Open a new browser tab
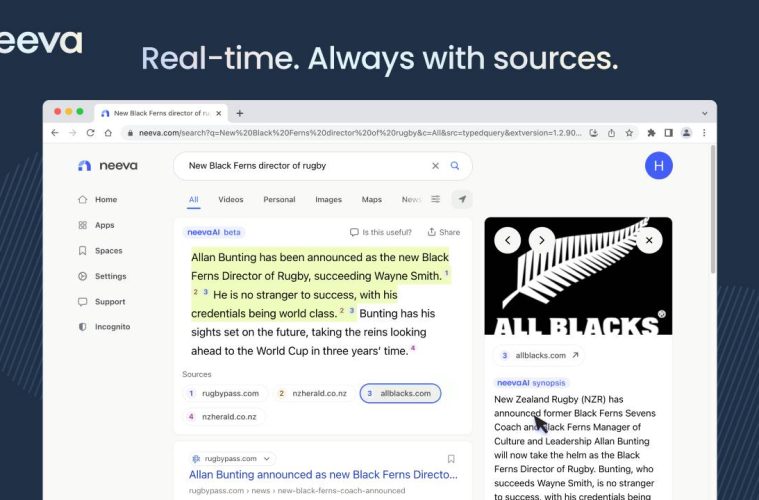Screen dimensions: 759x500 pos(240,113)
